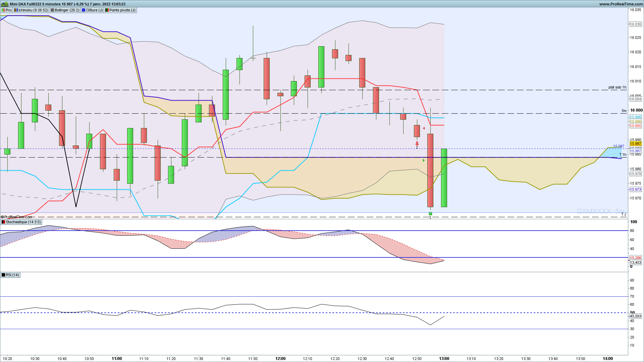The image size is (644, 362).
Task: Click the 14:00 label on the time axis
Action: (608, 359)
